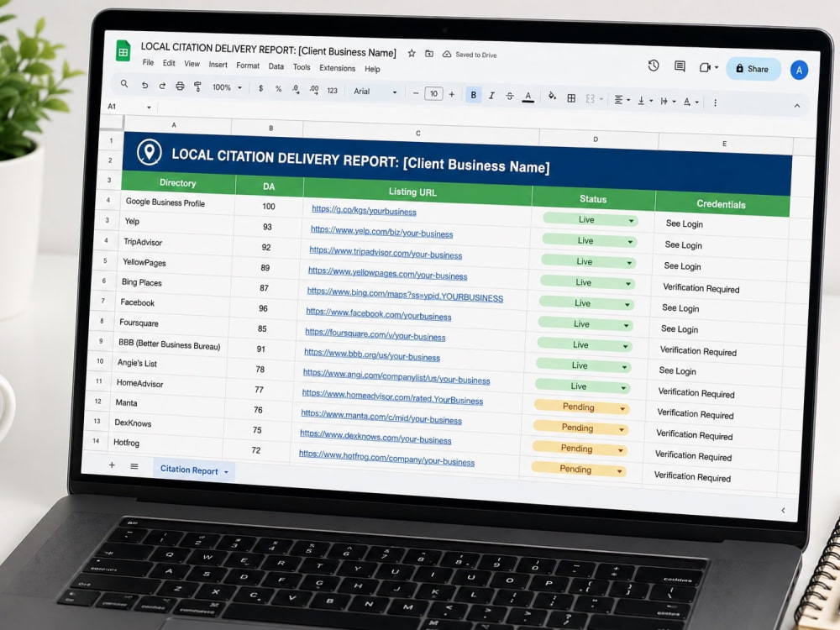Open all sheets list icon
The height and width of the screenshot is (630, 840).
(134, 466)
